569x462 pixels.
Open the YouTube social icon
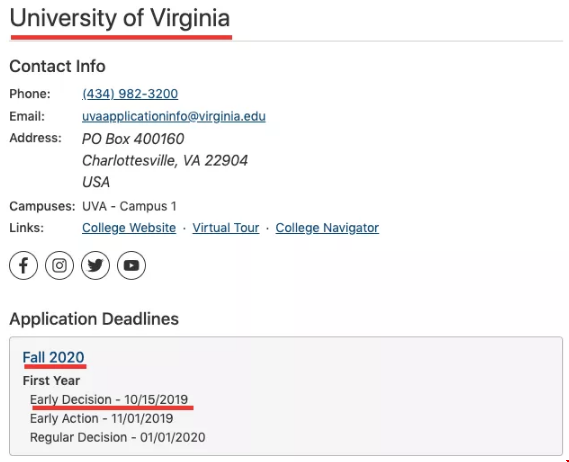click(x=131, y=265)
